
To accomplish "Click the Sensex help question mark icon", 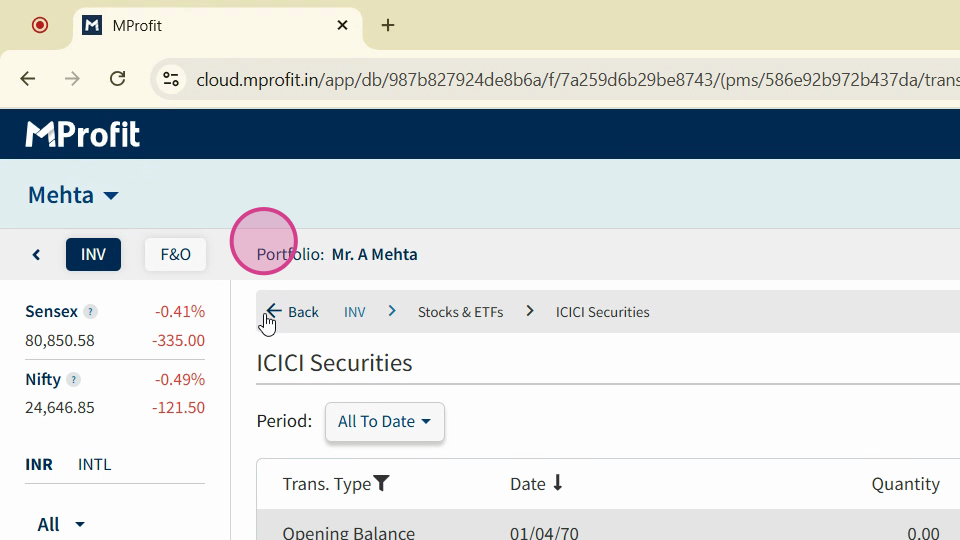I will (90, 312).
